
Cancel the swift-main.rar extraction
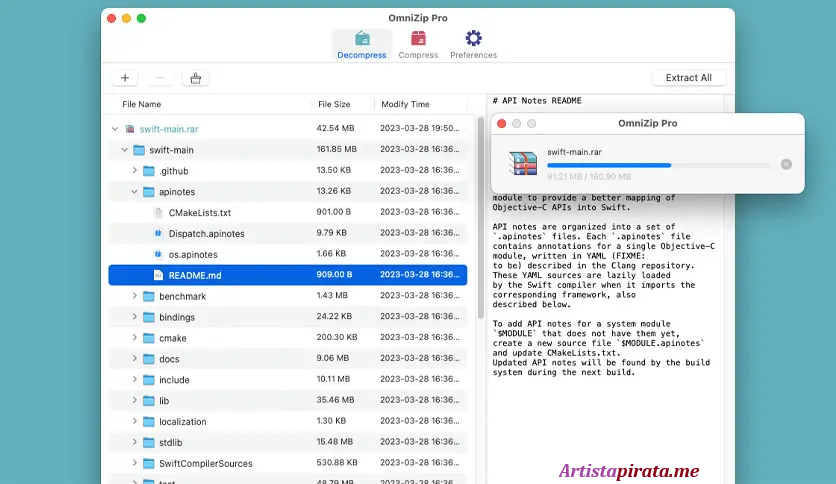[x=786, y=164]
